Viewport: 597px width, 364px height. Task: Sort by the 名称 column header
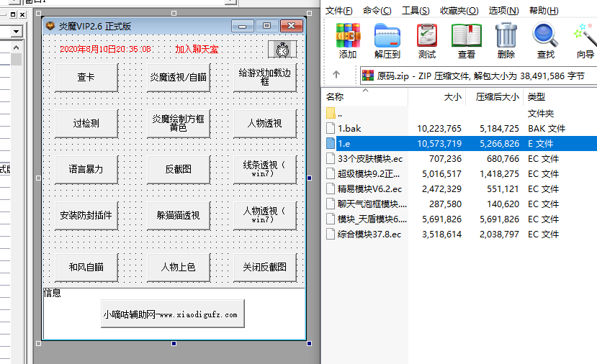coord(365,97)
